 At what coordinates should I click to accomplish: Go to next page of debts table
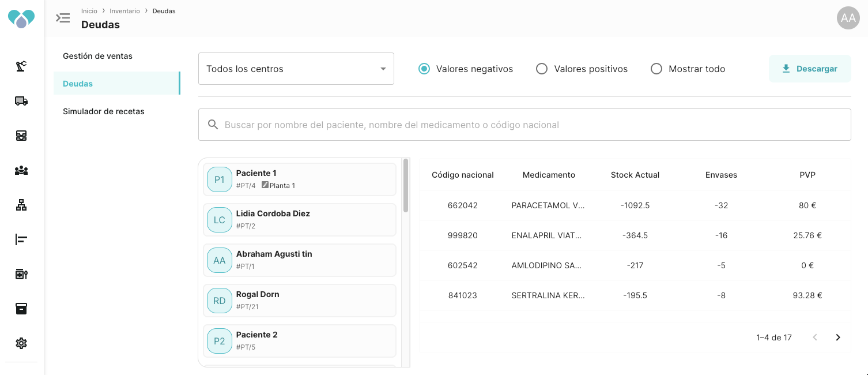pos(838,337)
